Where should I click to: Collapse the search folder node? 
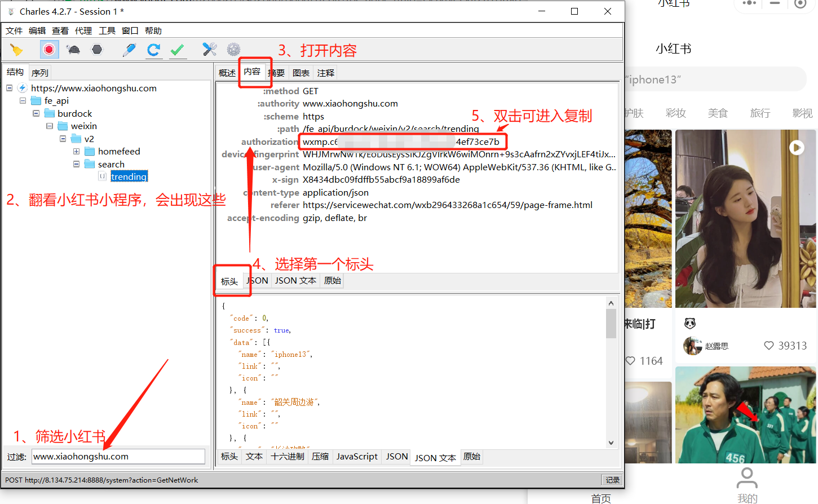76,164
